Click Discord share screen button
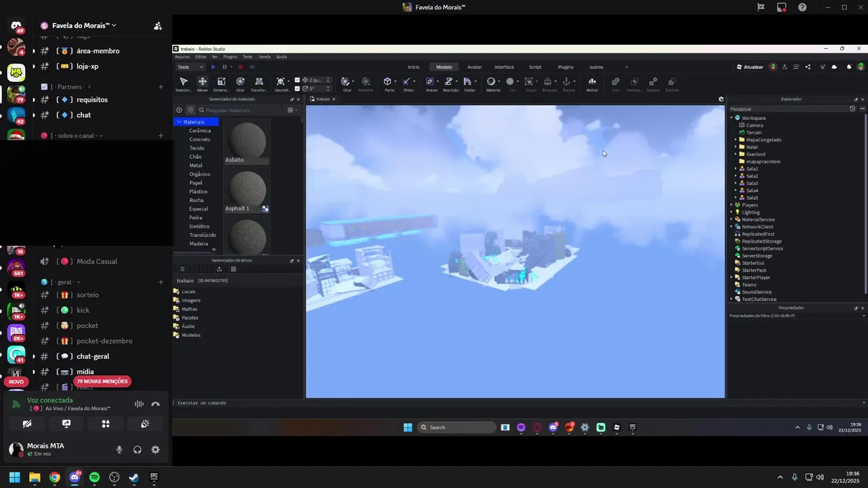 pyautogui.click(x=66, y=424)
